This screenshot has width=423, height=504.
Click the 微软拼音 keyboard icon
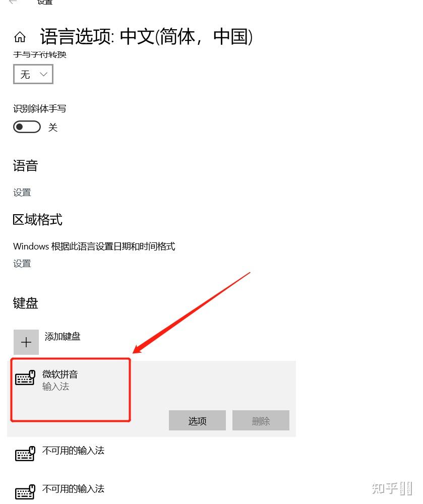[x=25, y=377]
